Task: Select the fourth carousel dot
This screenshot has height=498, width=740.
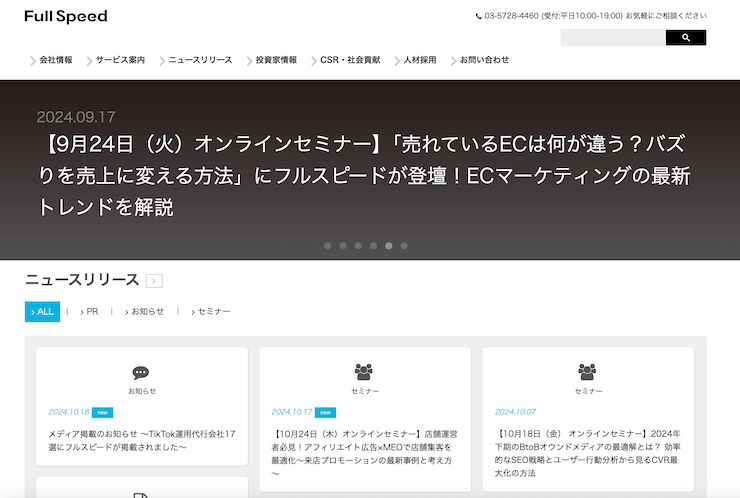Action: (373, 245)
